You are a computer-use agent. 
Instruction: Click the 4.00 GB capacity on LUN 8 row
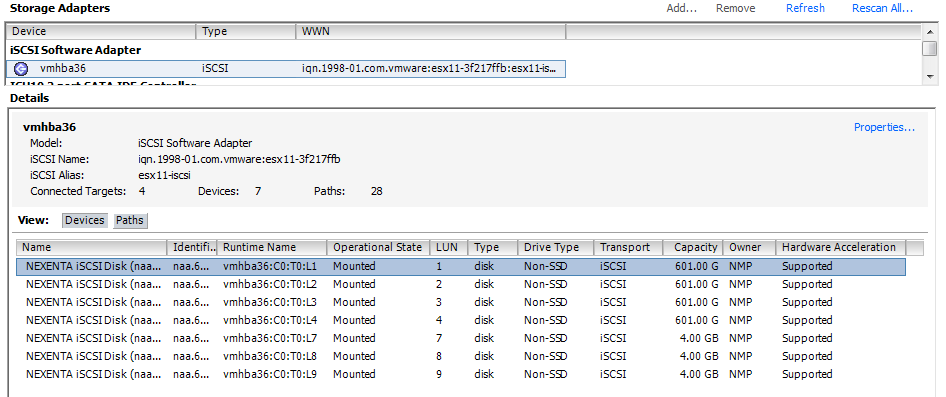(x=699, y=357)
